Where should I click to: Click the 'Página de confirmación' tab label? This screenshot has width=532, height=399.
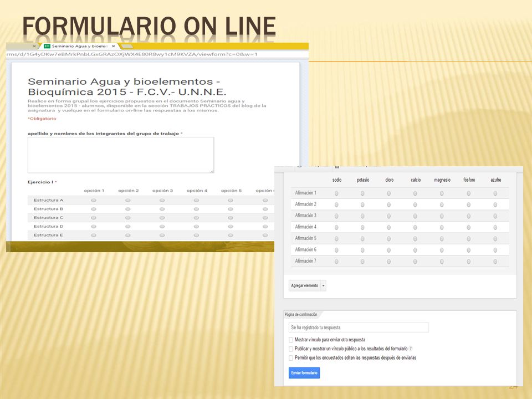pyautogui.click(x=301, y=315)
